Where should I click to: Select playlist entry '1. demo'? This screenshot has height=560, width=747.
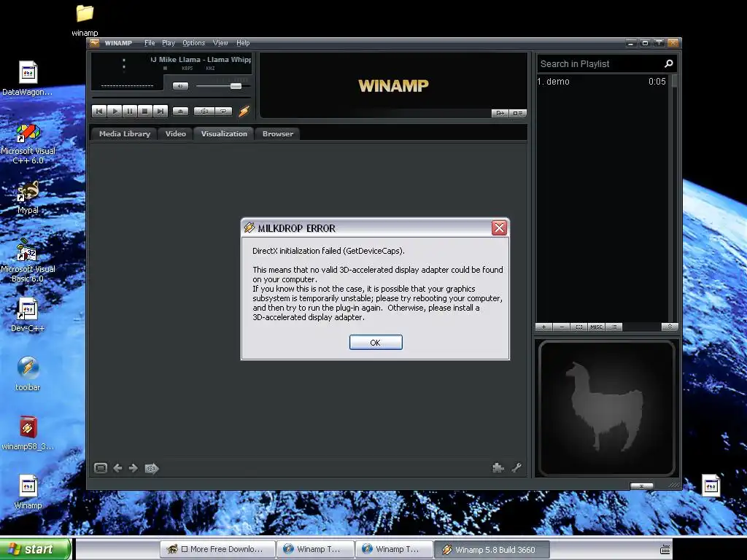[601, 82]
